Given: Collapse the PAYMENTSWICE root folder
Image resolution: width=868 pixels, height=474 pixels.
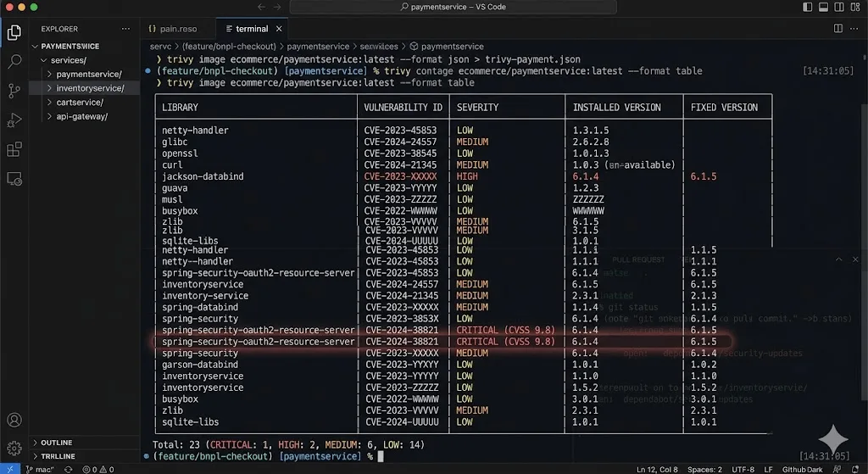Looking at the screenshot, I should pyautogui.click(x=84, y=46).
